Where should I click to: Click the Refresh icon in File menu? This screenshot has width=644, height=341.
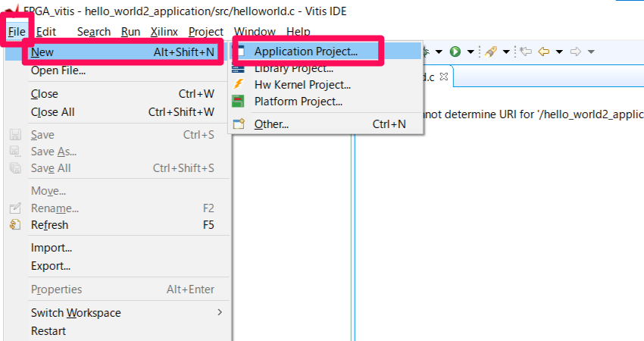pyautogui.click(x=15, y=225)
